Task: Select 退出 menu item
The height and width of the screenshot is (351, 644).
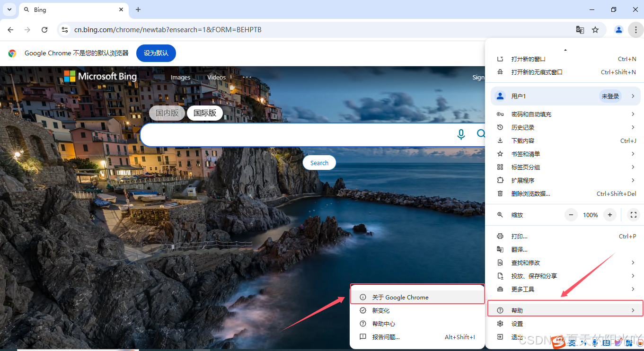Action: coord(565,337)
